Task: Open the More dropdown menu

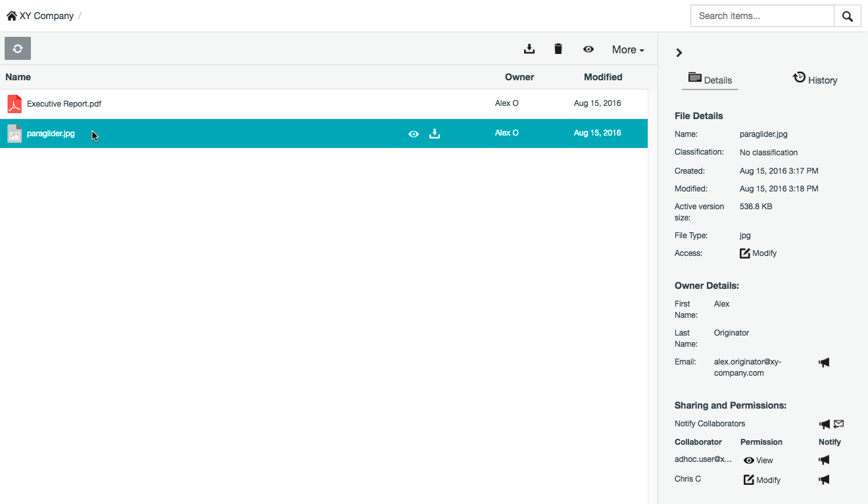Action: click(x=627, y=49)
